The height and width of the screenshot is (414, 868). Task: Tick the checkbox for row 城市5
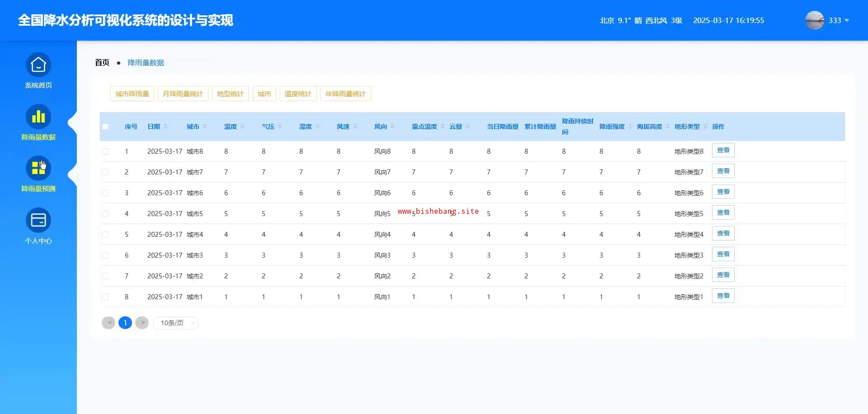pyautogui.click(x=105, y=214)
